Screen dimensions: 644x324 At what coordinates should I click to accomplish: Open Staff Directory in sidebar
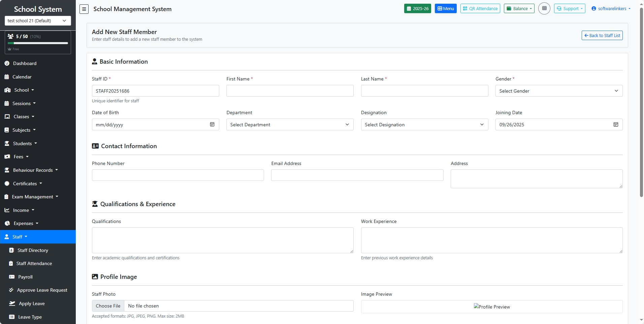33,250
